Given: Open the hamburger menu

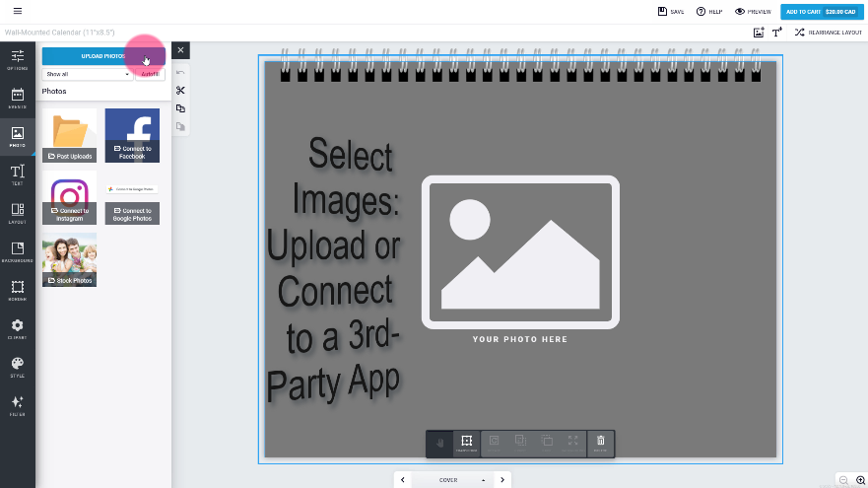Looking at the screenshot, I should point(17,11).
